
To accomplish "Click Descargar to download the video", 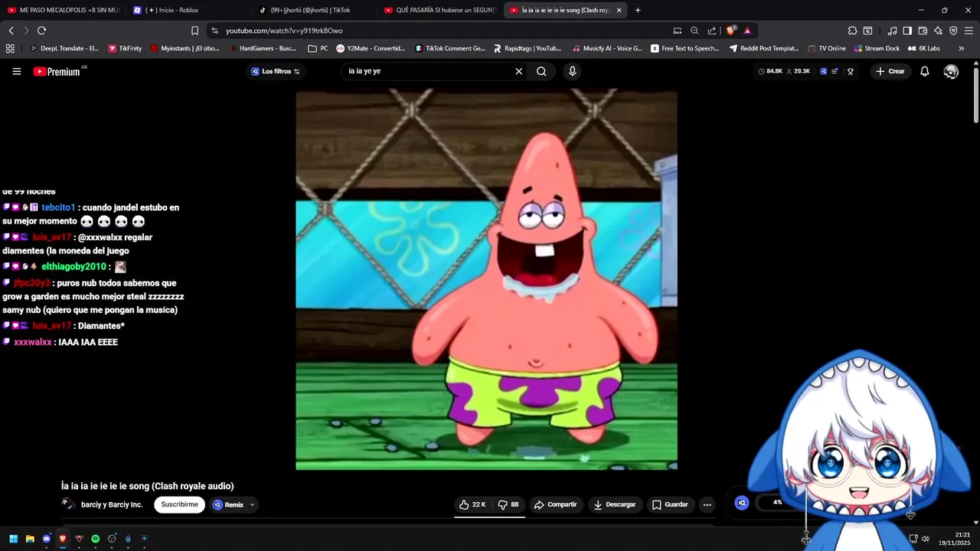I will coord(615,504).
